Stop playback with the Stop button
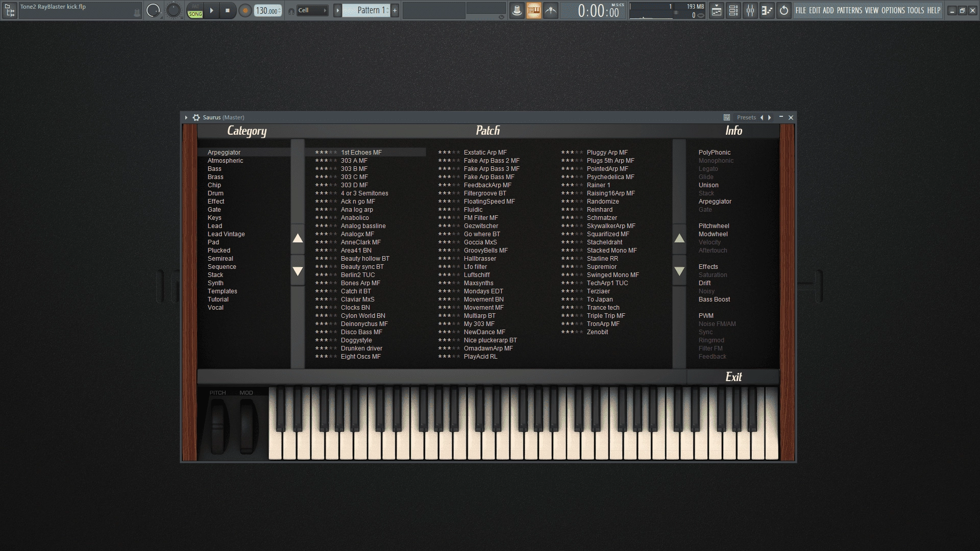The height and width of the screenshot is (551, 980). point(228,10)
